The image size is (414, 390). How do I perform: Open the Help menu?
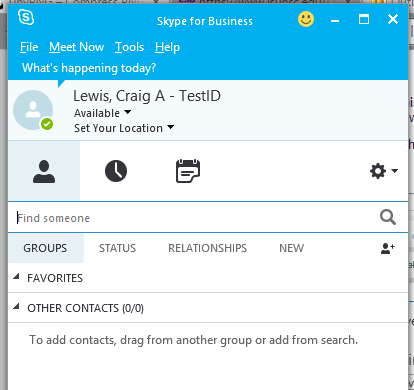point(167,47)
